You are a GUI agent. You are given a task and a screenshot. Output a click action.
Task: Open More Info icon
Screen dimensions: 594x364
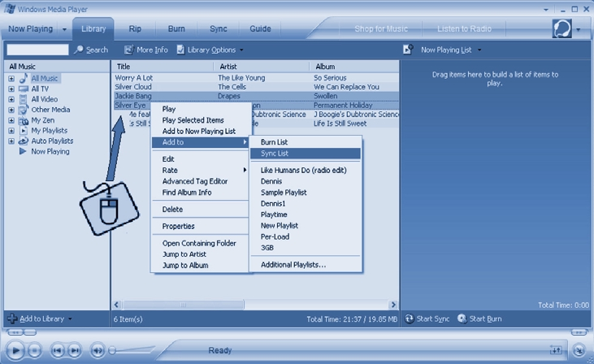point(129,50)
